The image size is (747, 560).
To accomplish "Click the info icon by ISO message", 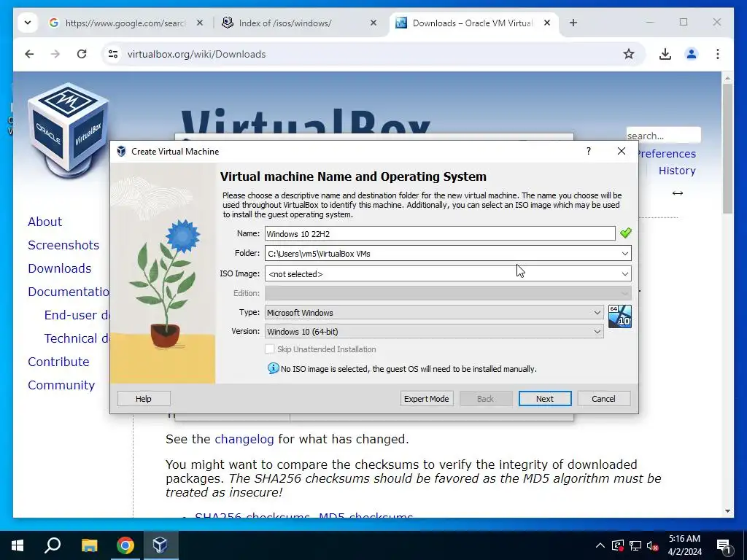I will tap(273, 368).
